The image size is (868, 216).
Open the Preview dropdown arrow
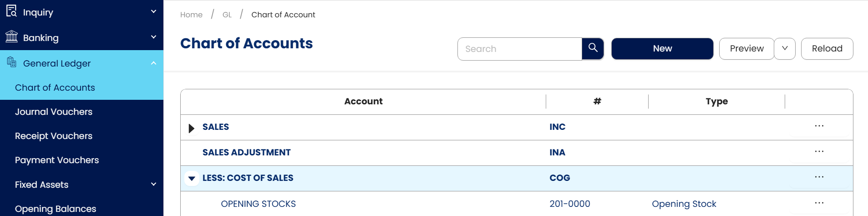point(785,48)
